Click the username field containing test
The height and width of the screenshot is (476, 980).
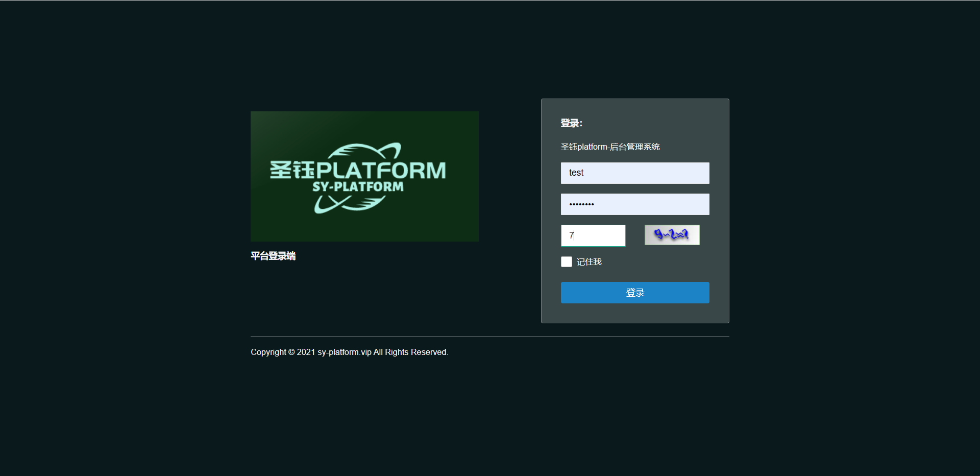[x=635, y=173]
